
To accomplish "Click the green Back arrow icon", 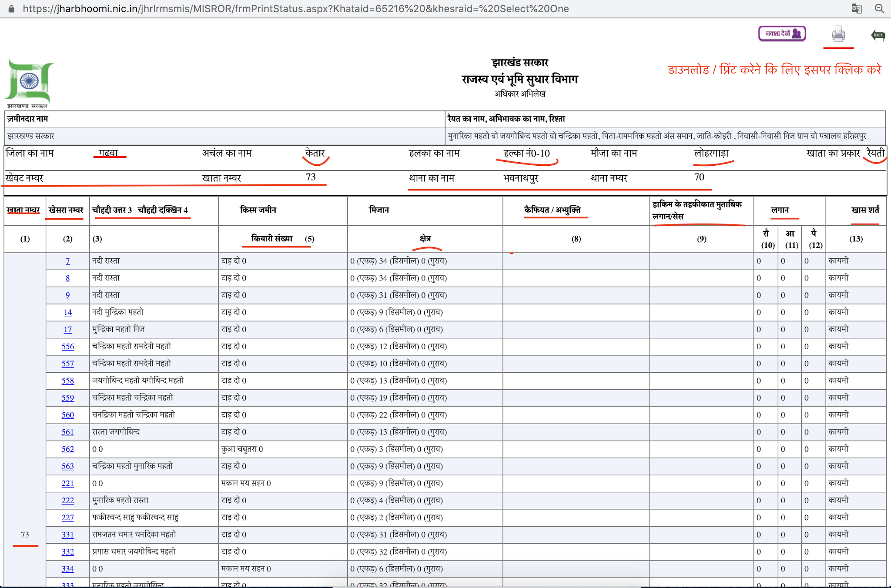I will click(x=878, y=35).
